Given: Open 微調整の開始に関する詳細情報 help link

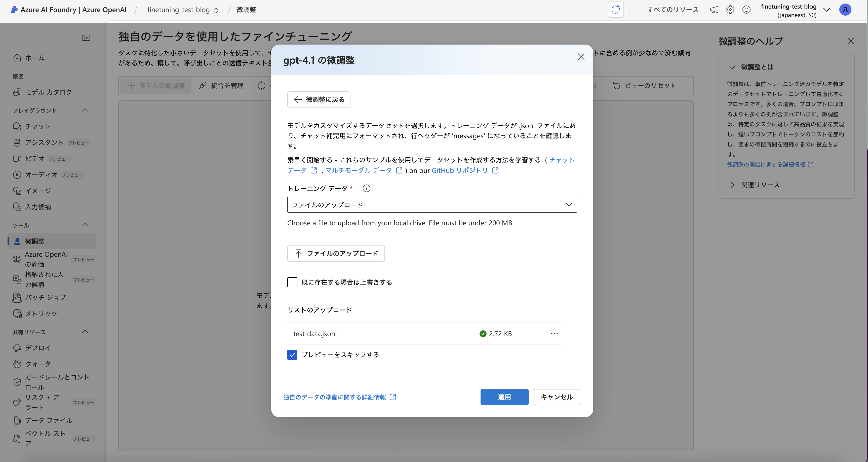Looking at the screenshot, I should point(770,165).
